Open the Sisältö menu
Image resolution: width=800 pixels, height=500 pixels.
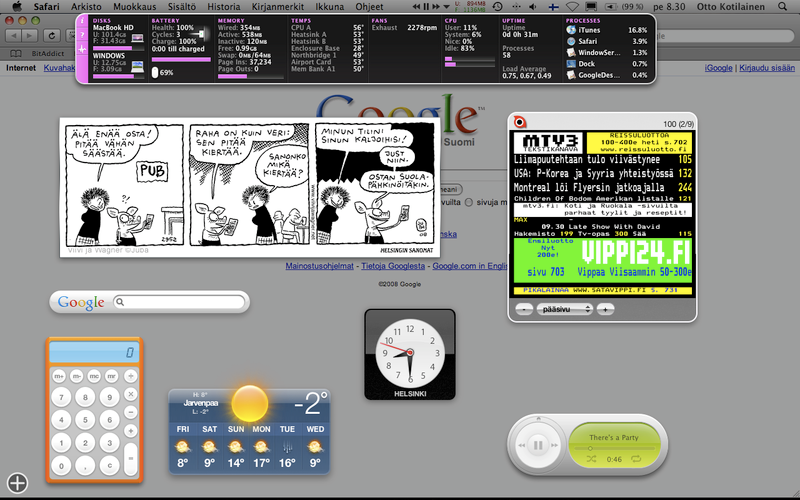tap(182, 7)
